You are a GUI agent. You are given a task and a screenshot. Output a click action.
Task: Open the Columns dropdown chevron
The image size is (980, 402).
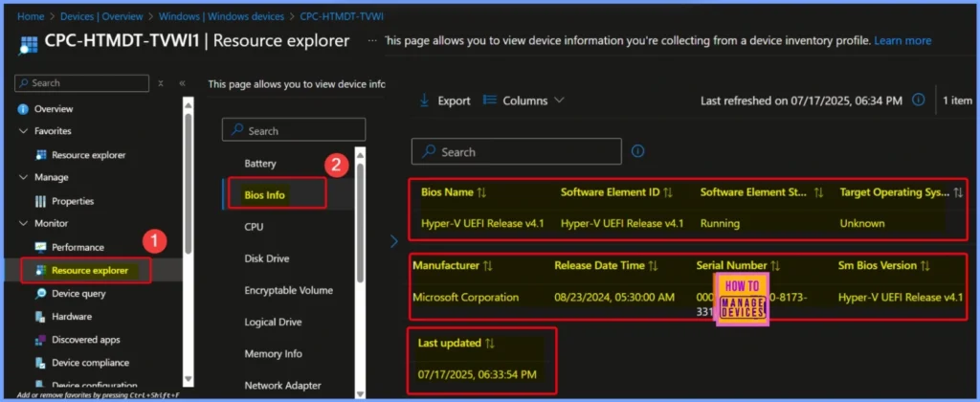tap(559, 100)
